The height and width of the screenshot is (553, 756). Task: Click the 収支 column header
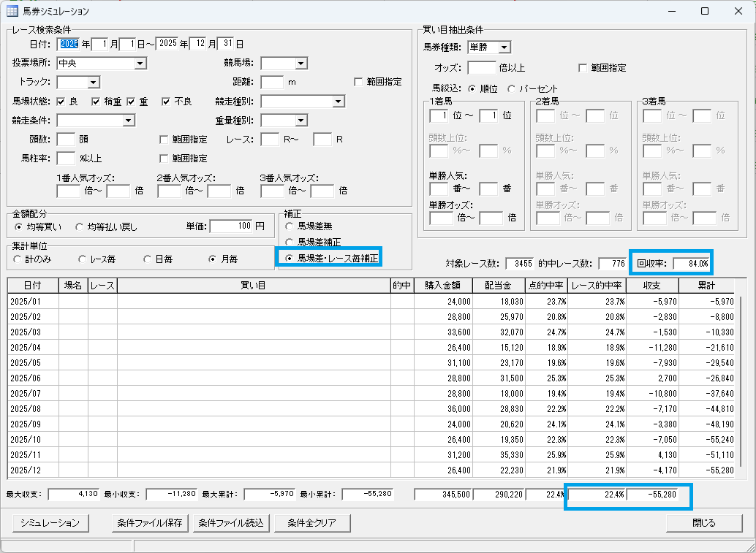pyautogui.click(x=652, y=286)
